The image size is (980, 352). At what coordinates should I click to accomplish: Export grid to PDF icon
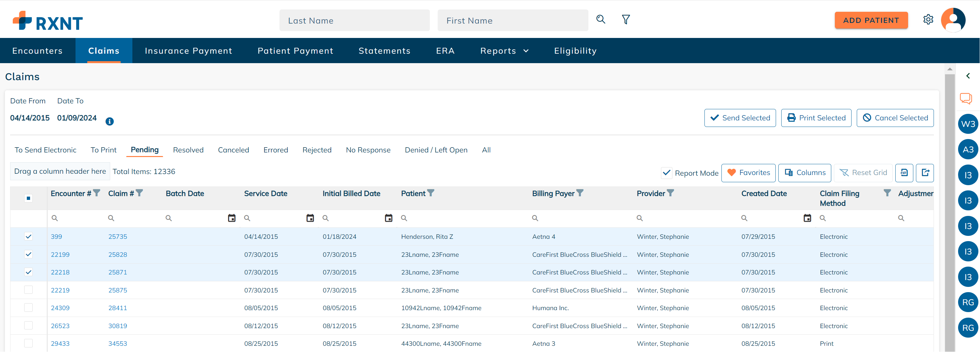coord(904,173)
